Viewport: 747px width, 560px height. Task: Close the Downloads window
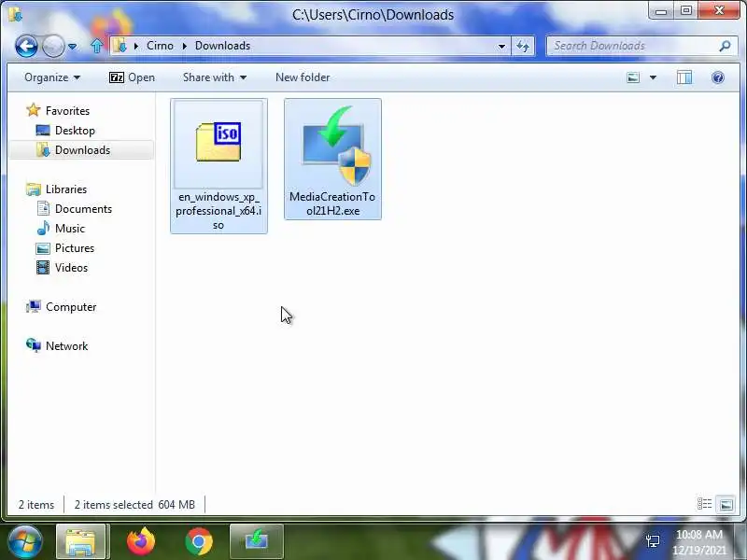pyautogui.click(x=719, y=11)
